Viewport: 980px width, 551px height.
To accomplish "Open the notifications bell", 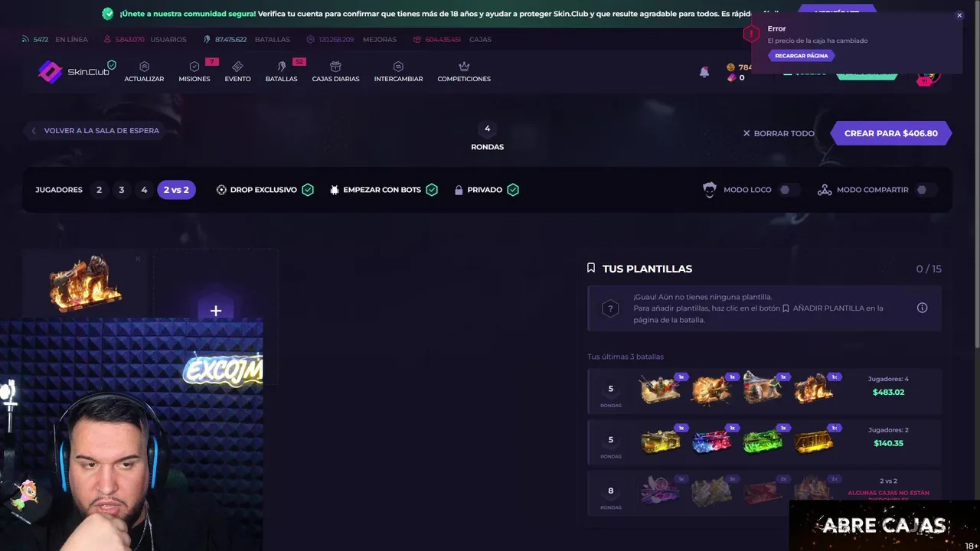I will [704, 72].
